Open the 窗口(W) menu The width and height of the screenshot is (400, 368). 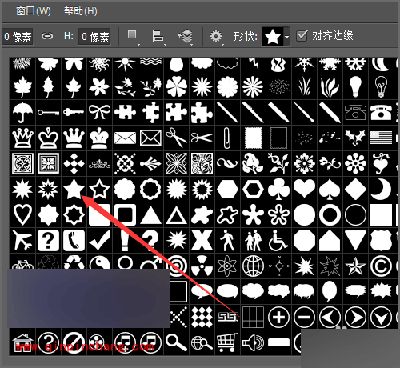(x=33, y=11)
